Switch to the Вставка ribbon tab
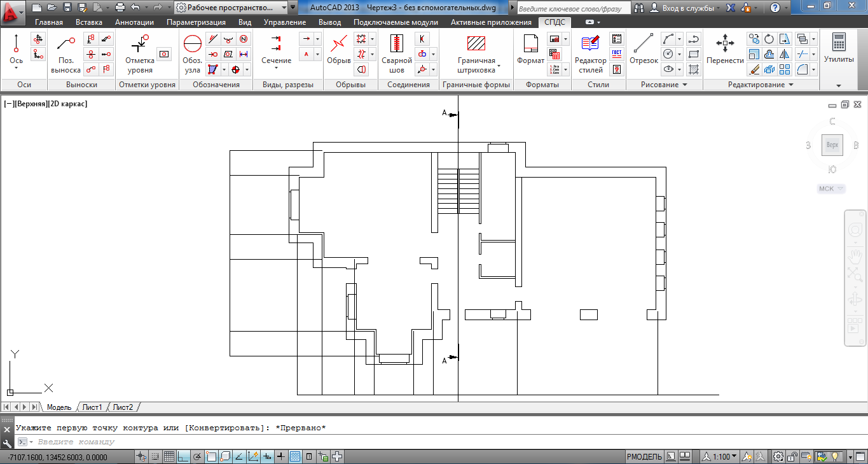The image size is (868, 464). 89,22
